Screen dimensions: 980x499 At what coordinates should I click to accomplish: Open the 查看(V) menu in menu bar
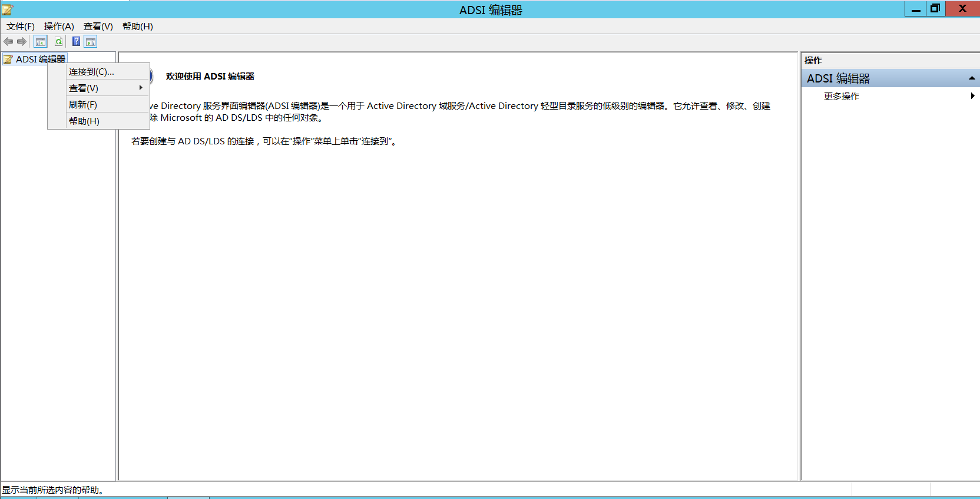98,27
